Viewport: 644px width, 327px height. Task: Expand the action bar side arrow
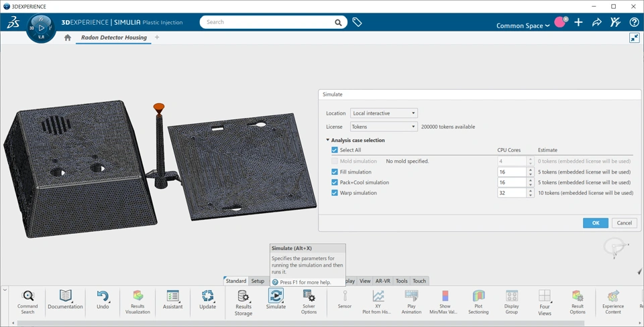click(x=5, y=289)
